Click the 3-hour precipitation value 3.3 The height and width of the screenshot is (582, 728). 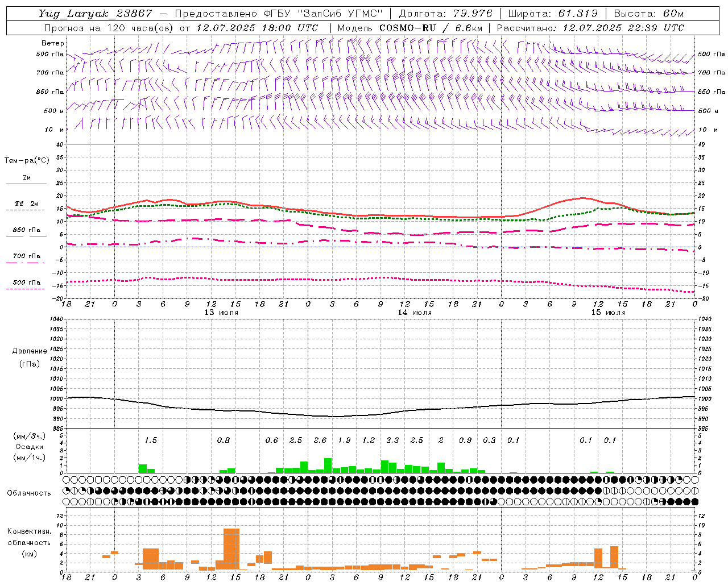(392, 440)
